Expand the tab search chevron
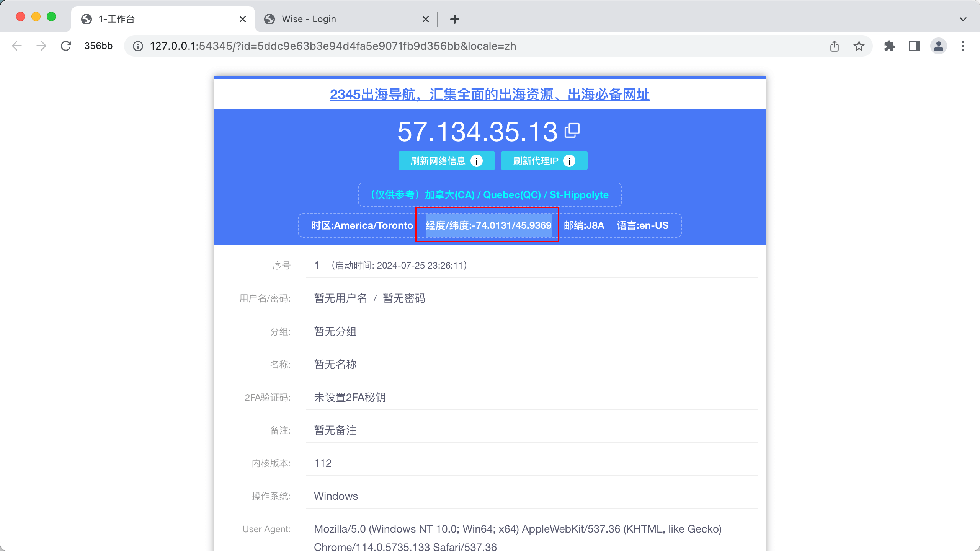Image resolution: width=980 pixels, height=551 pixels. coord(963,19)
